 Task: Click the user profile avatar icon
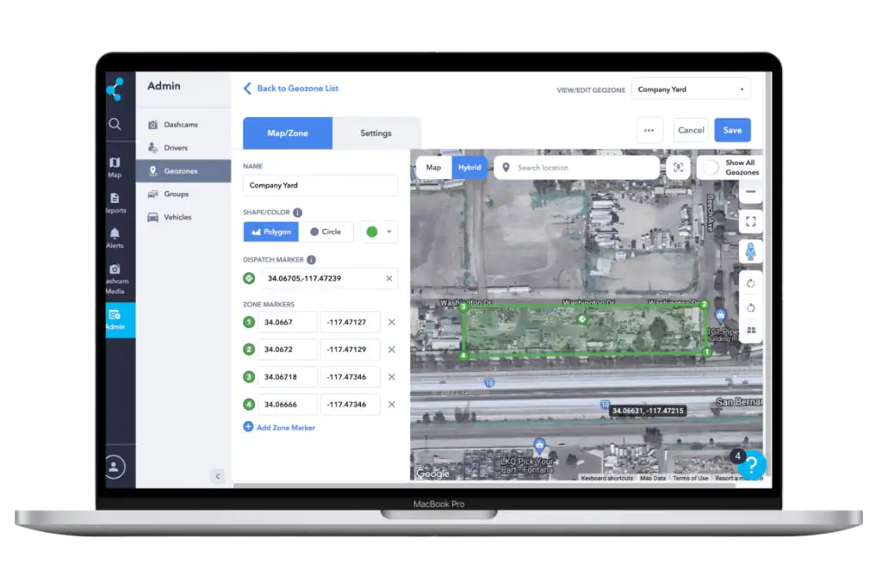click(x=115, y=467)
